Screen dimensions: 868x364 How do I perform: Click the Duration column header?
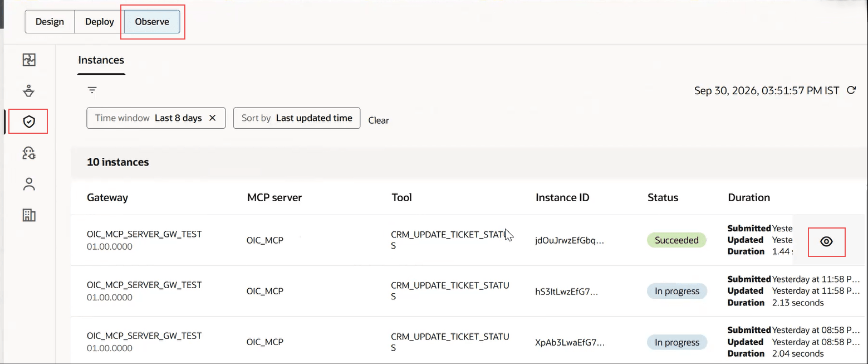(749, 197)
